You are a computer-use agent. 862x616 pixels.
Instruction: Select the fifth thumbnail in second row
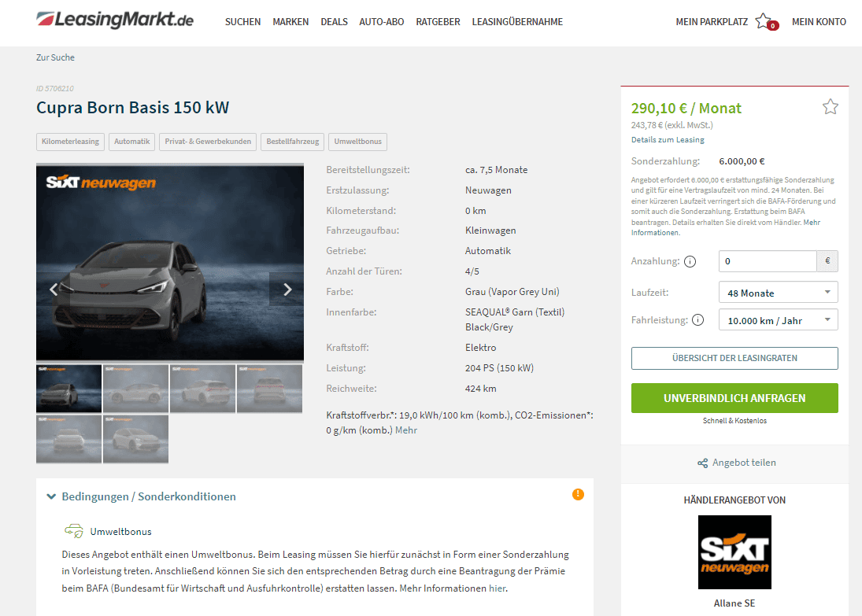click(x=68, y=439)
